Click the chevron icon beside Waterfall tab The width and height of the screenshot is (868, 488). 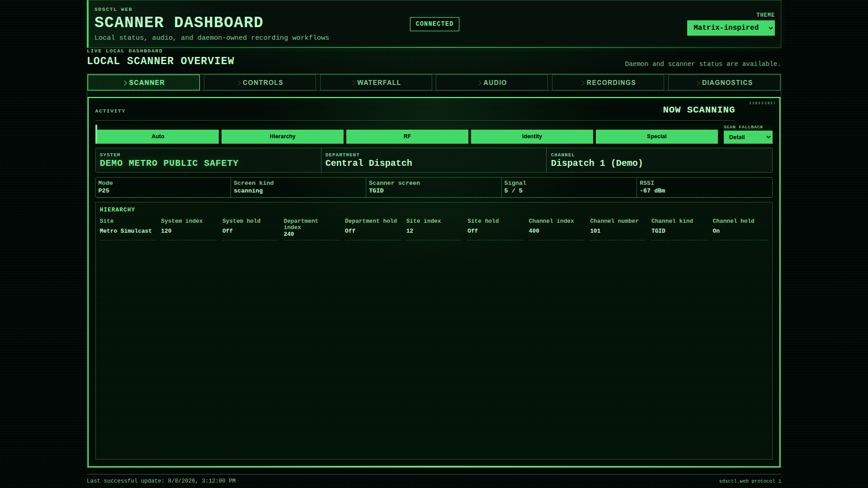(354, 83)
